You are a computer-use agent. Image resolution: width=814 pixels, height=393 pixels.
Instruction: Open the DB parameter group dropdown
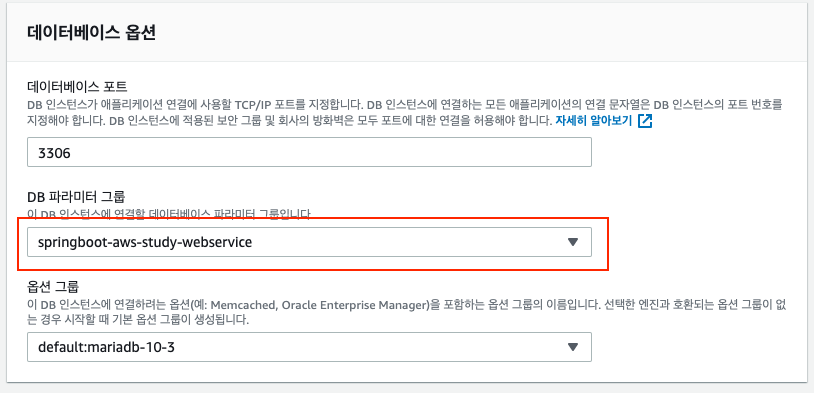pos(309,242)
